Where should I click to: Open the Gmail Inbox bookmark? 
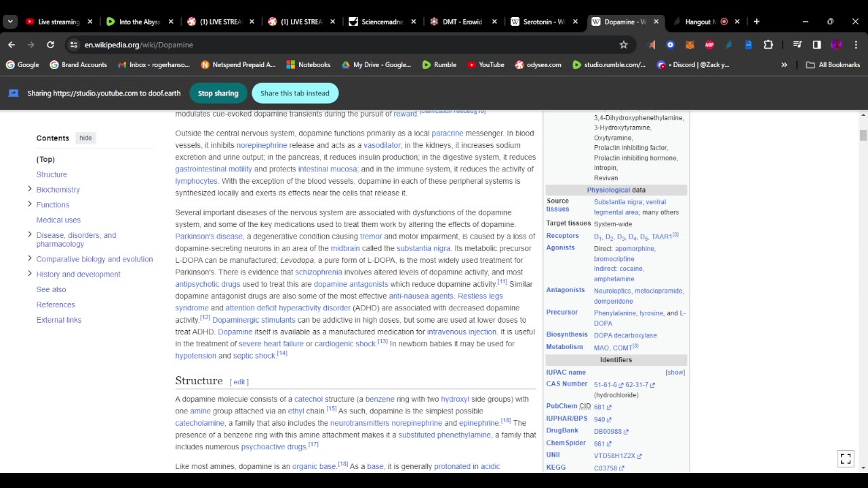153,65
